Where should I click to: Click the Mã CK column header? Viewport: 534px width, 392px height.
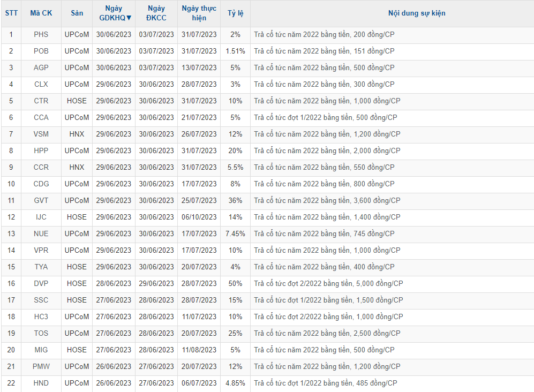41,13
